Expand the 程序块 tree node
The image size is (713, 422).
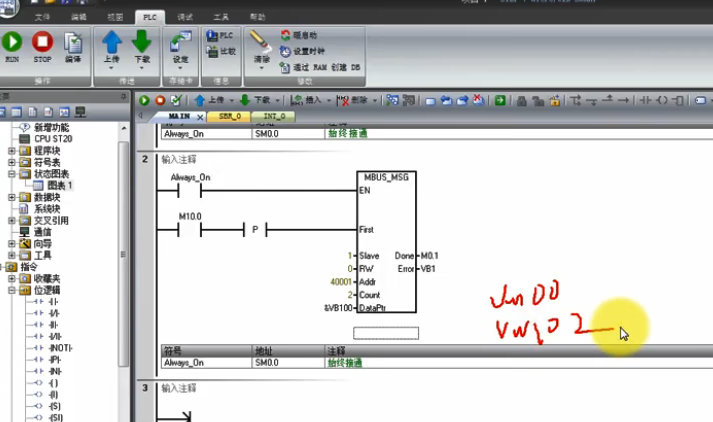coord(12,150)
